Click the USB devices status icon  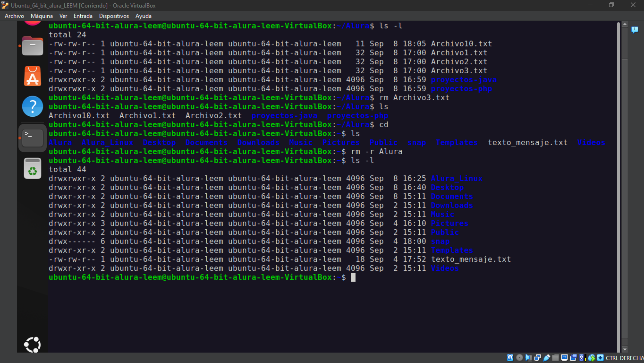tap(546, 358)
